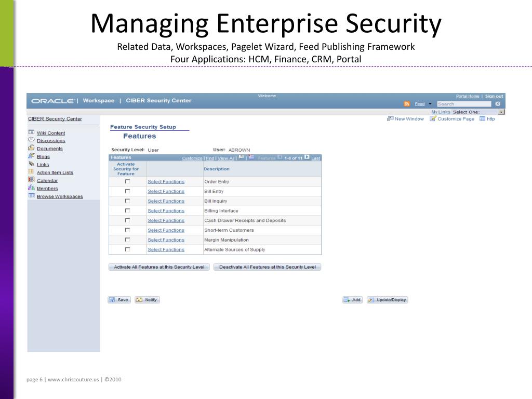Check the Short-term Customers security checkbox
Viewport: 532px width, 399px height.
click(128, 230)
